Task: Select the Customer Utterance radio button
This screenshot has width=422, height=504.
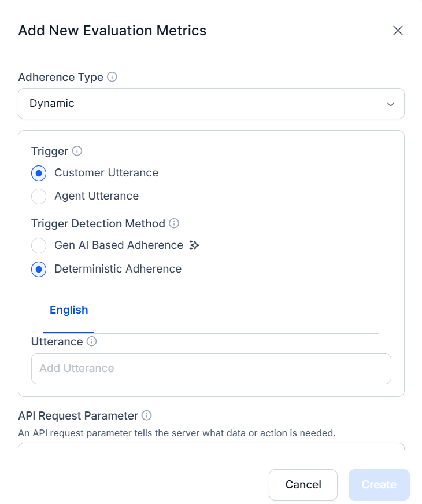Action: 39,173
